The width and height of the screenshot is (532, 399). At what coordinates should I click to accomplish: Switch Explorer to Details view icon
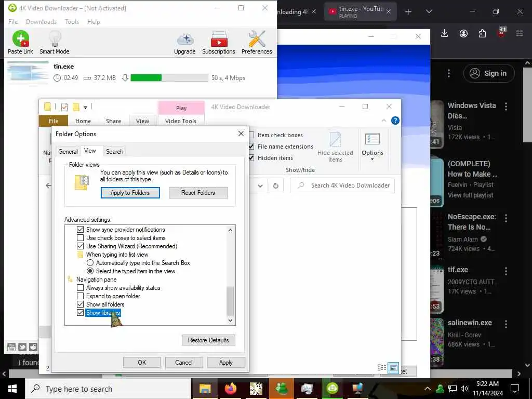pos(382,367)
